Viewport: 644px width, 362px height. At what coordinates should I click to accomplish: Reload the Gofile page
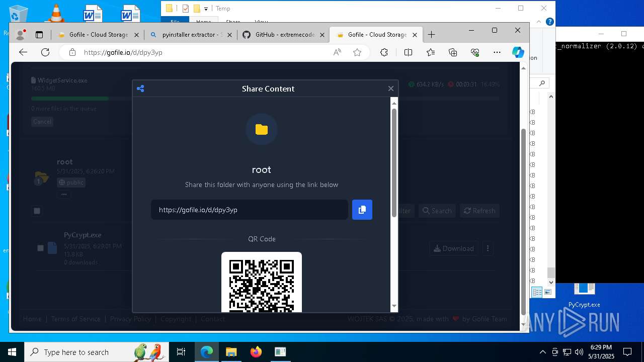45,52
